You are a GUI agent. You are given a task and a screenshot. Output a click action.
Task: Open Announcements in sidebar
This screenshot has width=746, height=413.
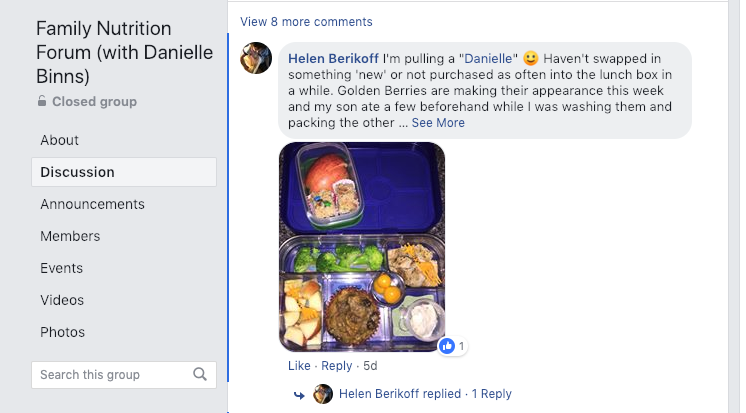click(x=93, y=204)
